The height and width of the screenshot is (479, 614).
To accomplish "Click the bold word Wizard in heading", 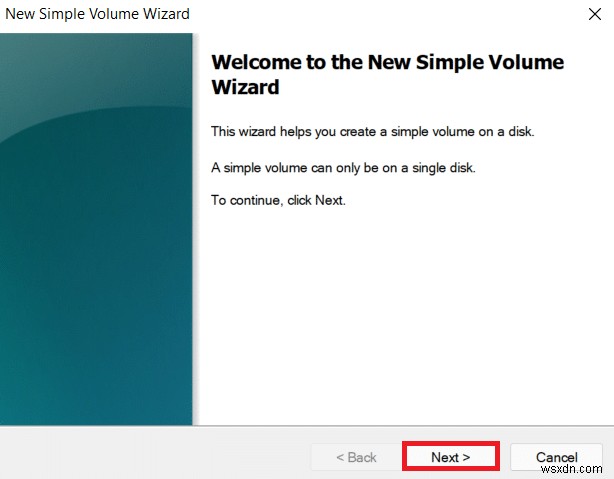I will 245,87.
